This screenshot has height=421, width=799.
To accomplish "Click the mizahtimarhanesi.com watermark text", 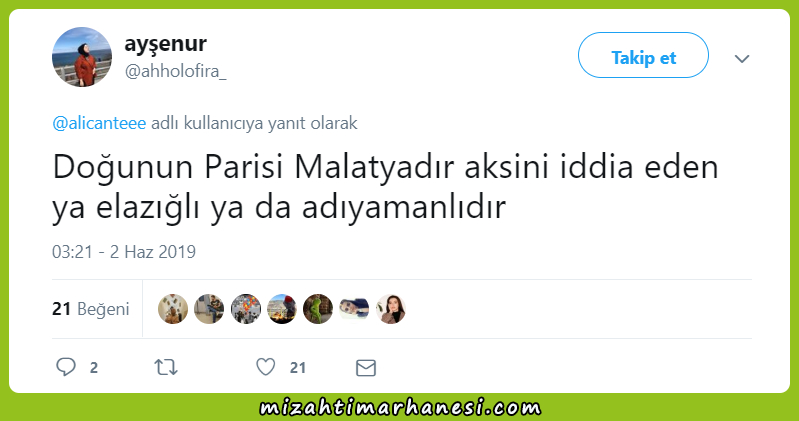I will (400, 408).
